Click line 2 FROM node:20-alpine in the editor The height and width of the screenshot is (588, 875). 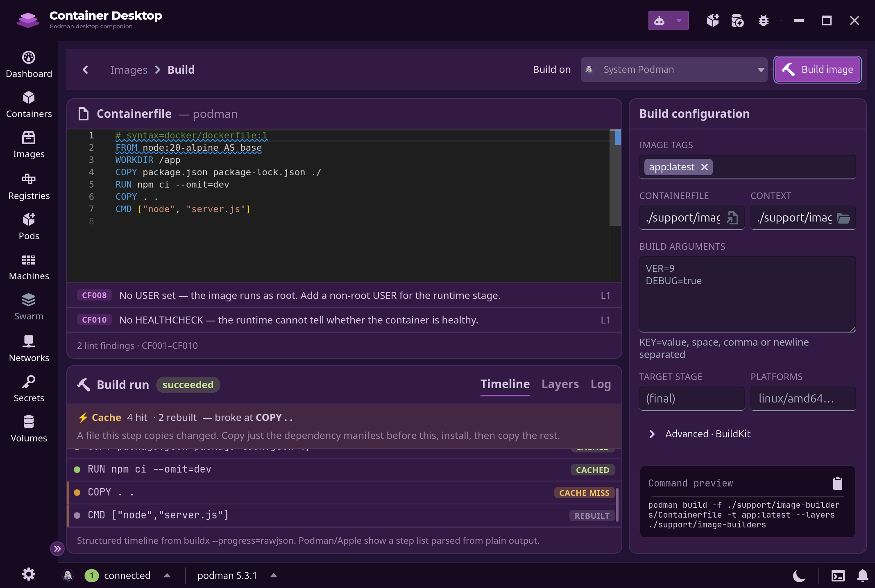188,148
